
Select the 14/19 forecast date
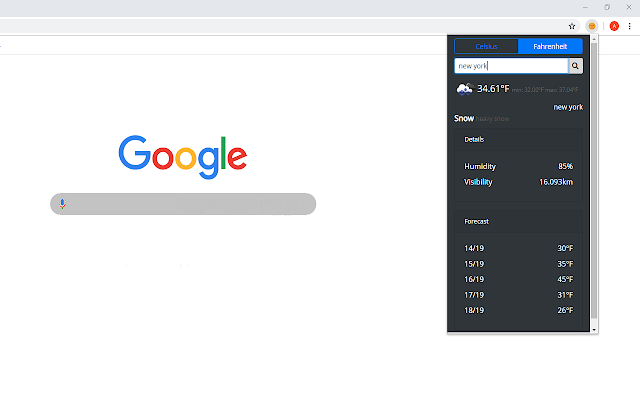pyautogui.click(x=474, y=248)
